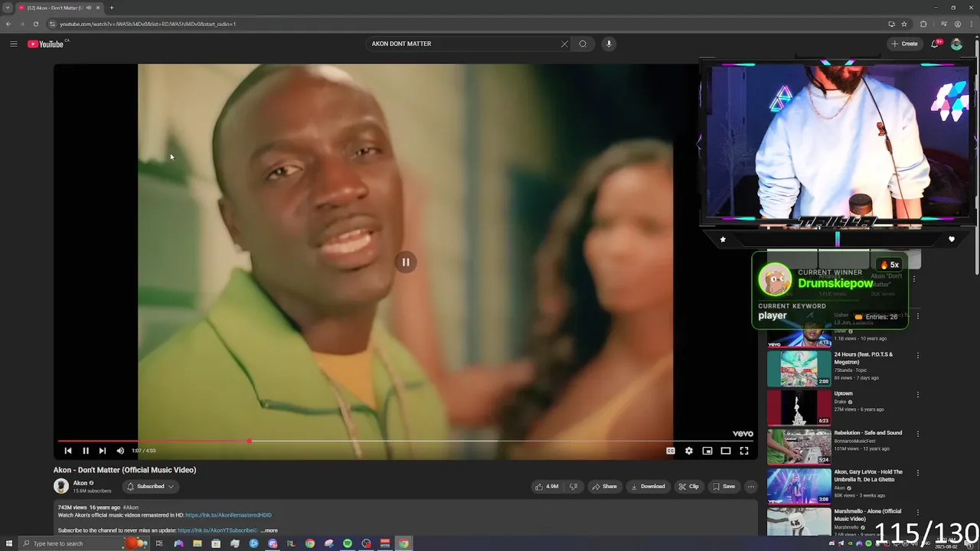The image size is (980, 551).
Task: Toggle closed captions on the player
Action: click(x=671, y=451)
